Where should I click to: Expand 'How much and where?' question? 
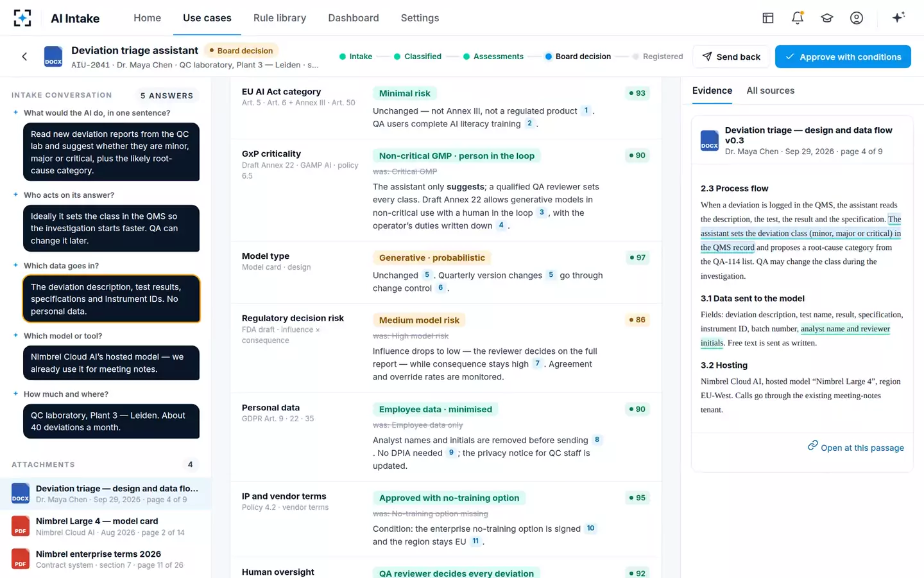pos(66,394)
